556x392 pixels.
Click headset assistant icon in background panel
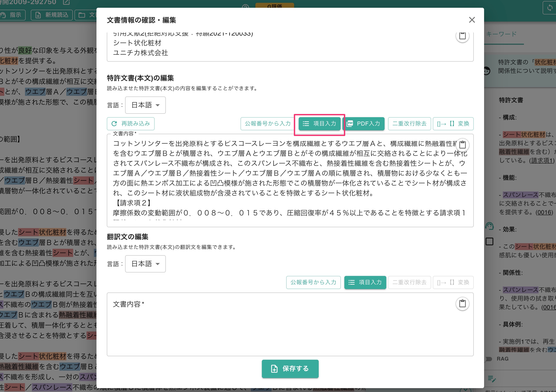pos(489,226)
